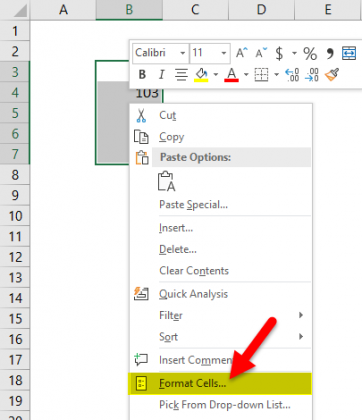Click the Decrease Font Size icon
362x420 pixels.
tap(261, 53)
